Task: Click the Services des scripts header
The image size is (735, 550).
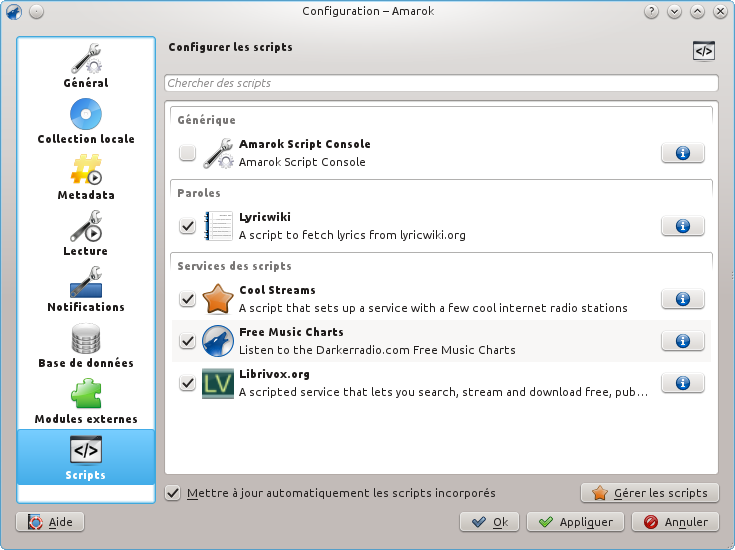Action: [234, 266]
